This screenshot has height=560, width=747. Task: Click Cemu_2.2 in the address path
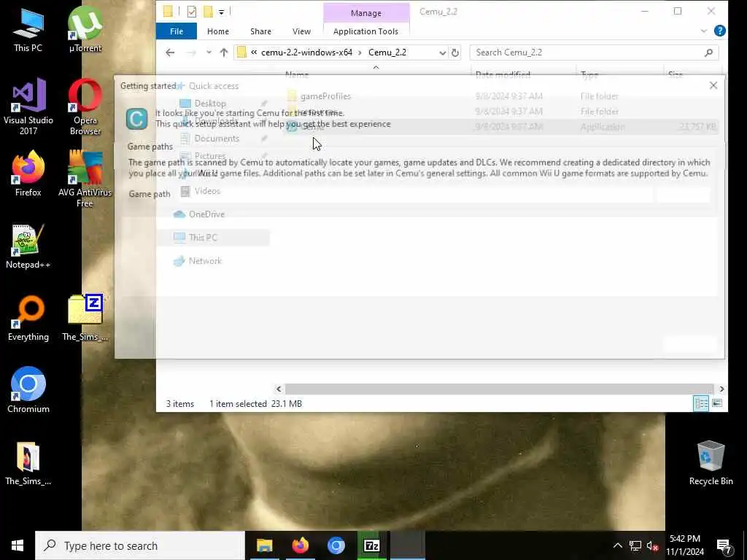[x=387, y=52]
